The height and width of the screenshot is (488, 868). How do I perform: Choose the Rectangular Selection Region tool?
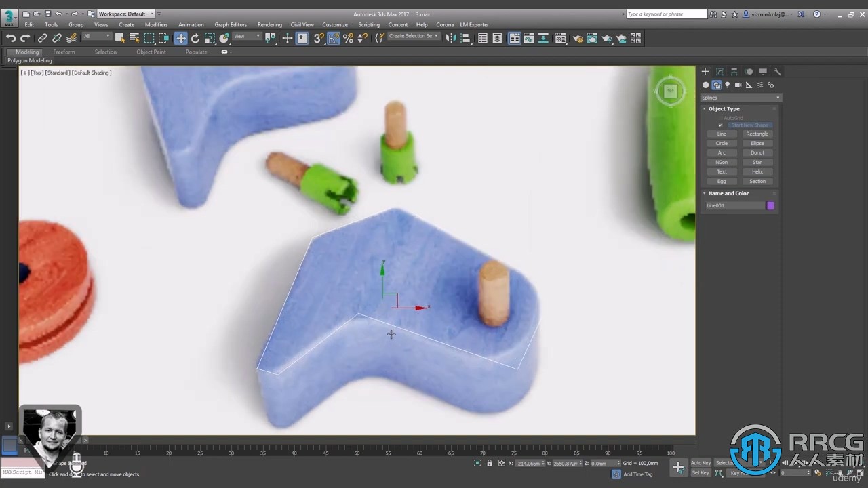click(x=149, y=39)
